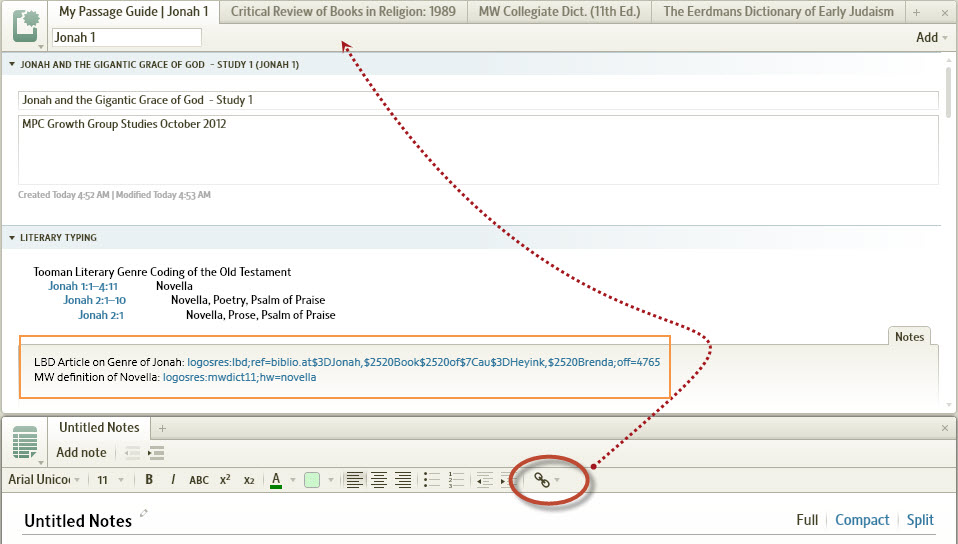The image size is (958, 544).
Task: Apply small caps ABC formatting
Action: pos(199,480)
